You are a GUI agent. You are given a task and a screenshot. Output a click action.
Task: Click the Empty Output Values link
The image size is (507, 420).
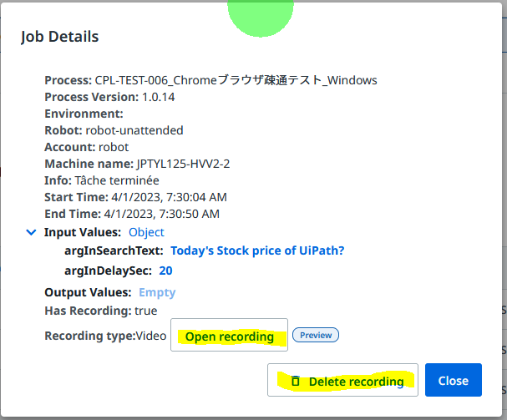(x=157, y=292)
